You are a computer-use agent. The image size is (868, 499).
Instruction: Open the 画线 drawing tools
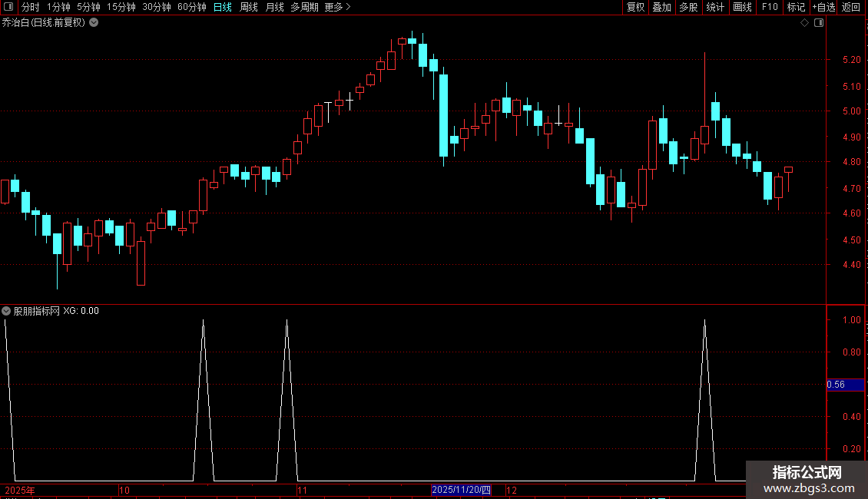(x=742, y=7)
